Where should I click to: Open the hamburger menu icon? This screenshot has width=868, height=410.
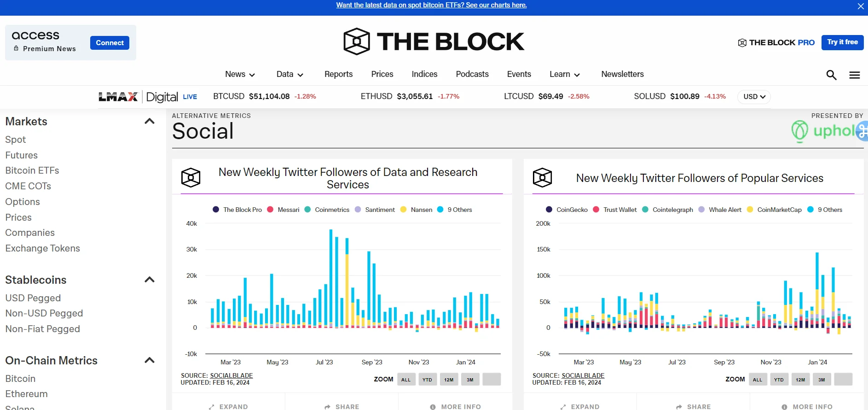855,75
